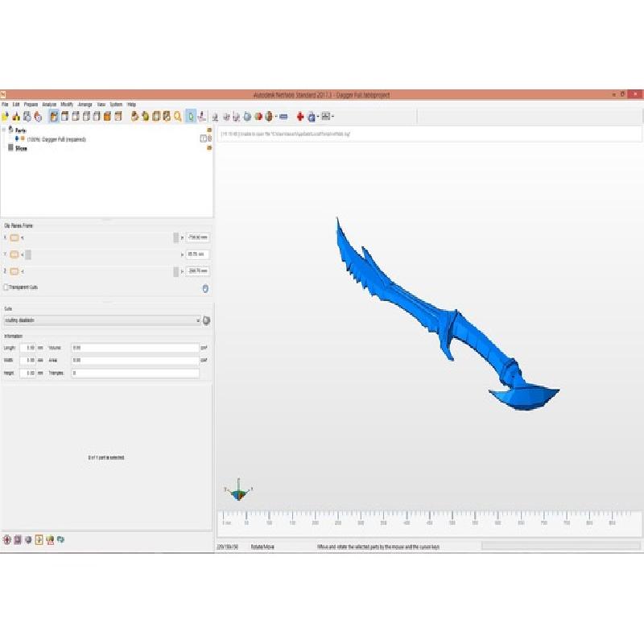Open the Arrange menu

click(85, 105)
